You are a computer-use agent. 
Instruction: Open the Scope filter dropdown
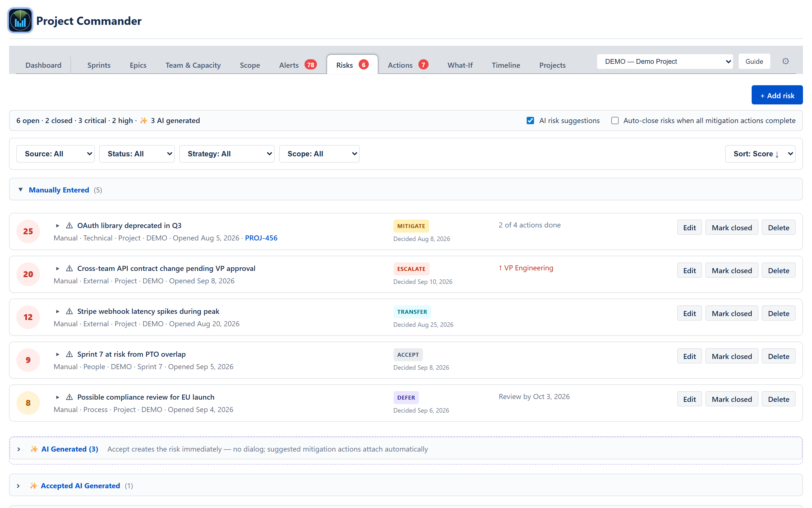coord(319,154)
